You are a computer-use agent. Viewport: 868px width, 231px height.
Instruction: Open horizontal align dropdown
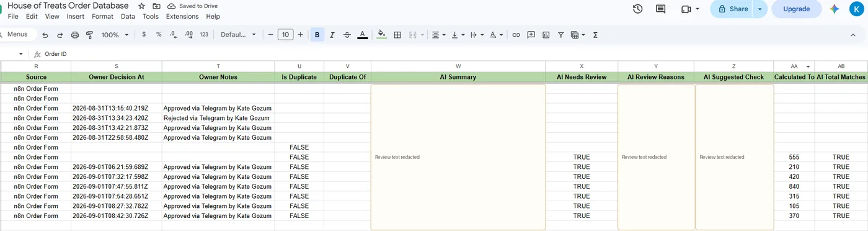[439, 35]
